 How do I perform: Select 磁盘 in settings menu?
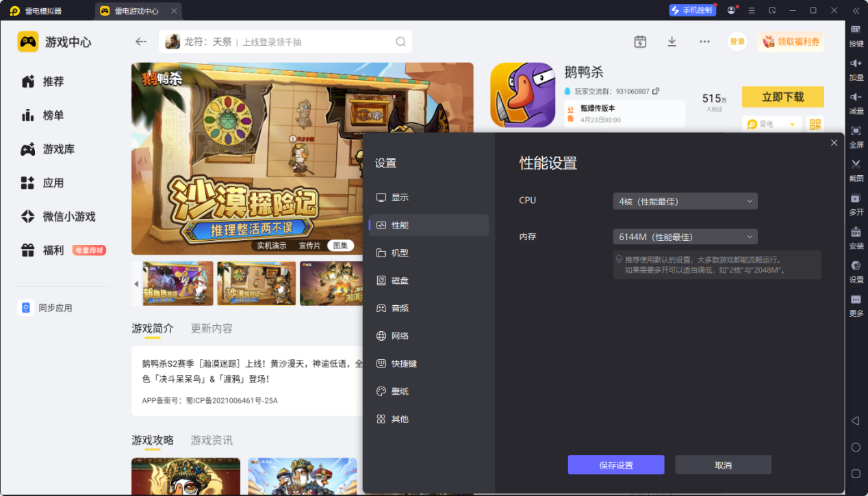tap(429, 280)
